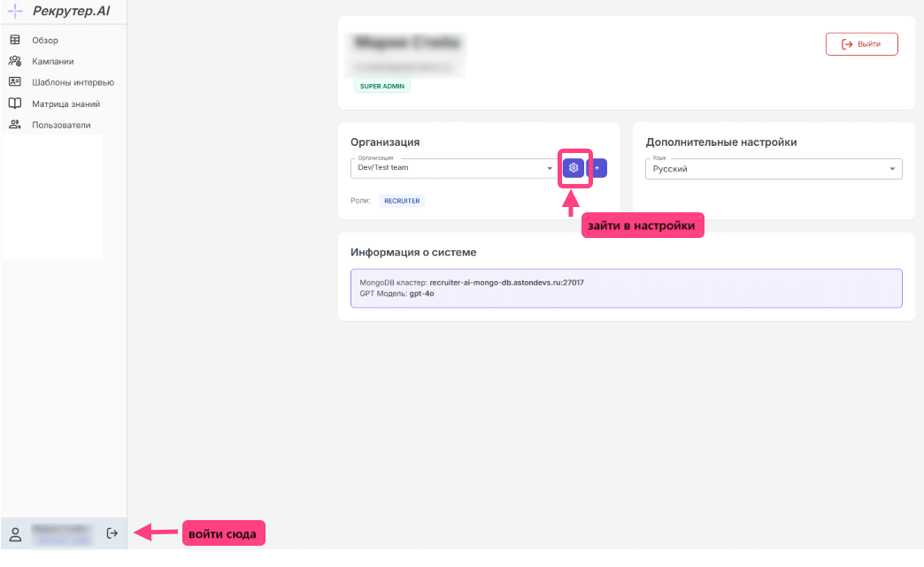
Task: Click the user profile avatar icon
Action: tap(15, 533)
